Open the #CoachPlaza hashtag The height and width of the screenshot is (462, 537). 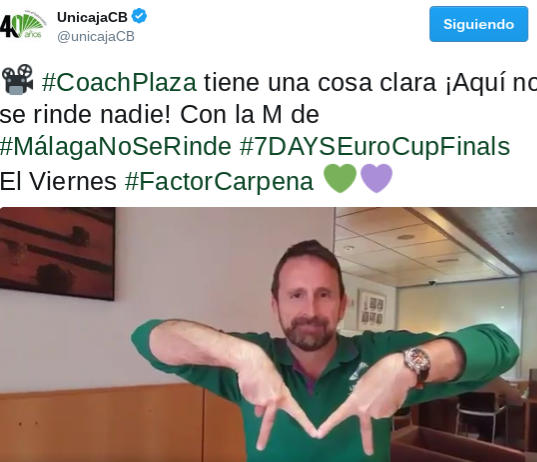pos(119,83)
